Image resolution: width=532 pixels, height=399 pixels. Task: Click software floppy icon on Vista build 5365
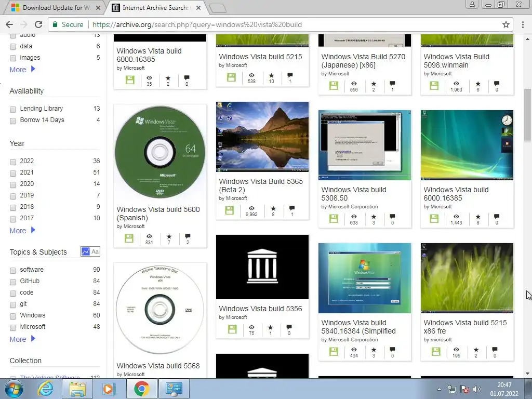pyautogui.click(x=229, y=210)
